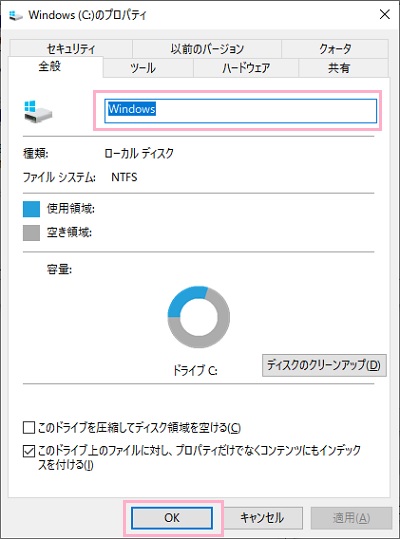Click the 空き領域: label text
Screen dimensions: 400x539
(x=69, y=233)
